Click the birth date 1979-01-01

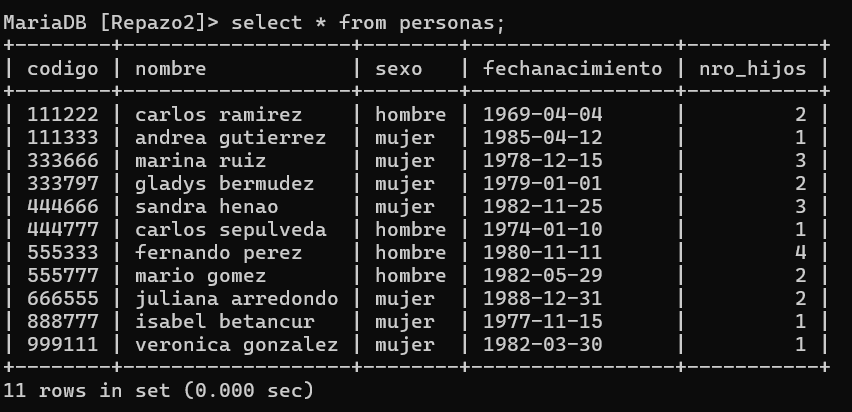tap(543, 184)
